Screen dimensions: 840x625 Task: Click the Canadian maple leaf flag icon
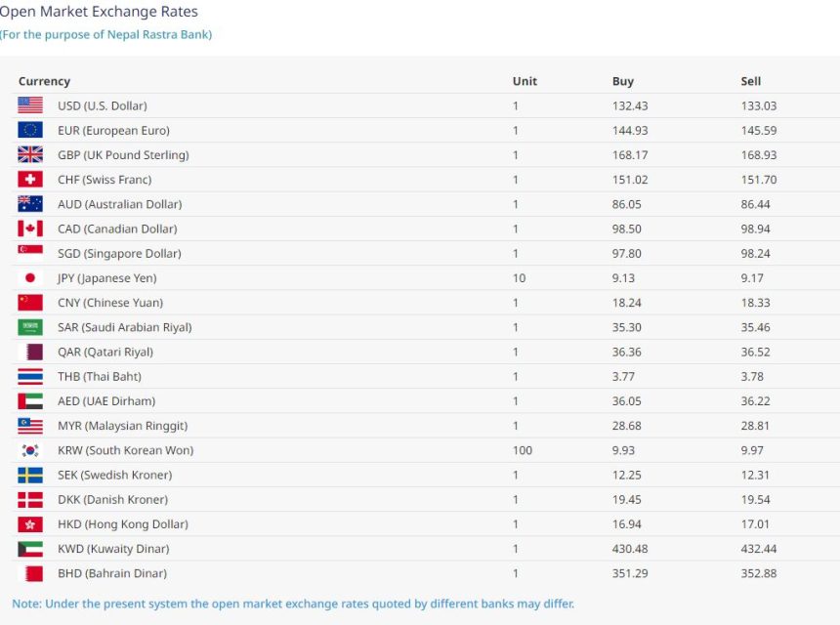[30, 229]
